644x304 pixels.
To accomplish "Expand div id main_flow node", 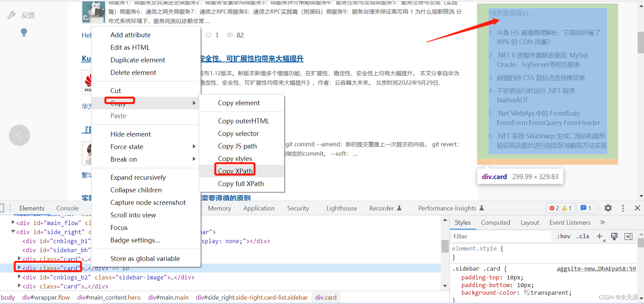I will [13, 223].
